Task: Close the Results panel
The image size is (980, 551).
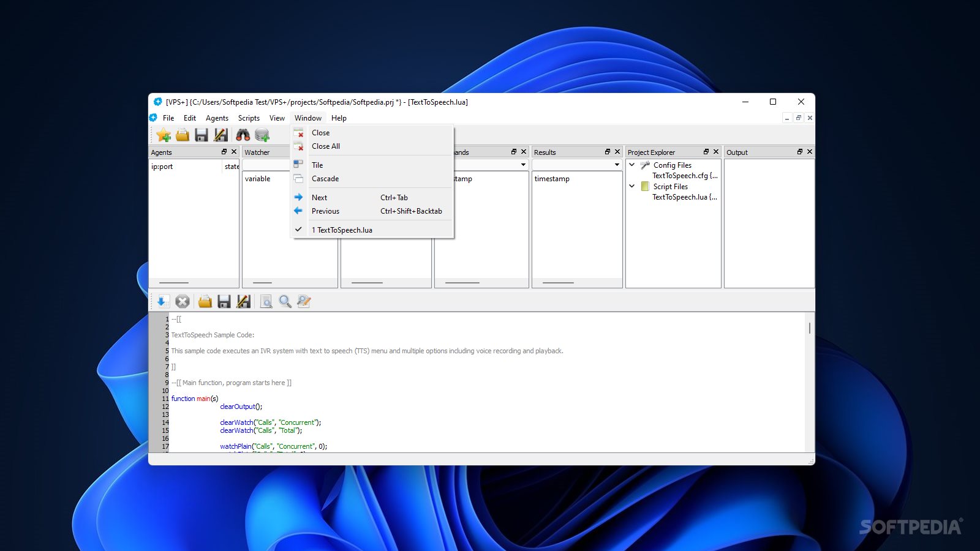Action: [x=617, y=152]
